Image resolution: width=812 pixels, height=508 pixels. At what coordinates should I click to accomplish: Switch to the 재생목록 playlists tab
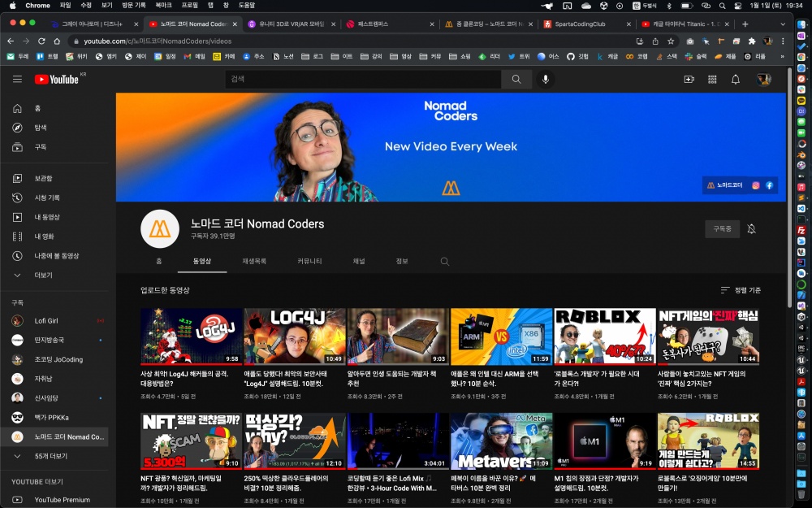click(x=253, y=261)
